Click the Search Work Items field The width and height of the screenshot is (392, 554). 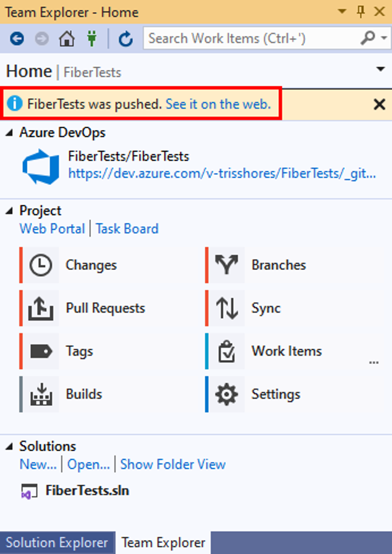[251, 39]
